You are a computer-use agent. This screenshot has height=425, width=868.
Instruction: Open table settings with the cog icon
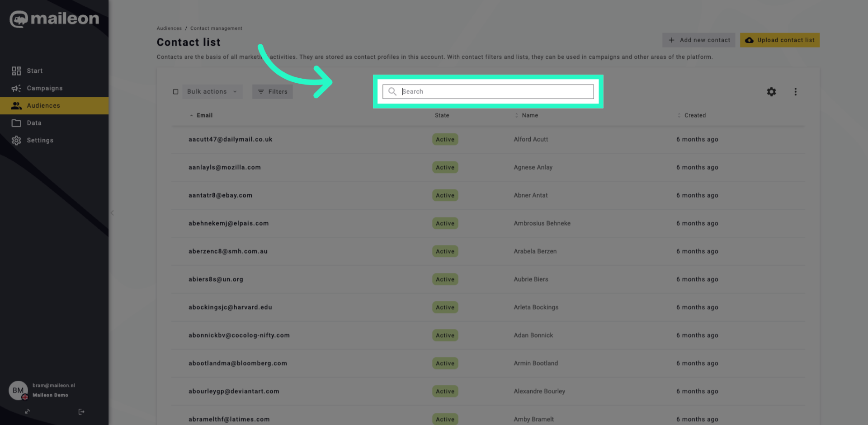771,91
